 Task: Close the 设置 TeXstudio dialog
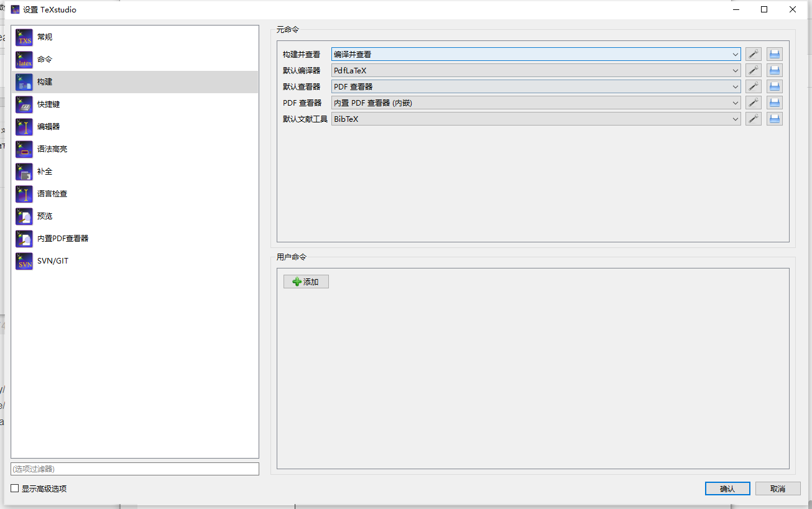tap(793, 9)
